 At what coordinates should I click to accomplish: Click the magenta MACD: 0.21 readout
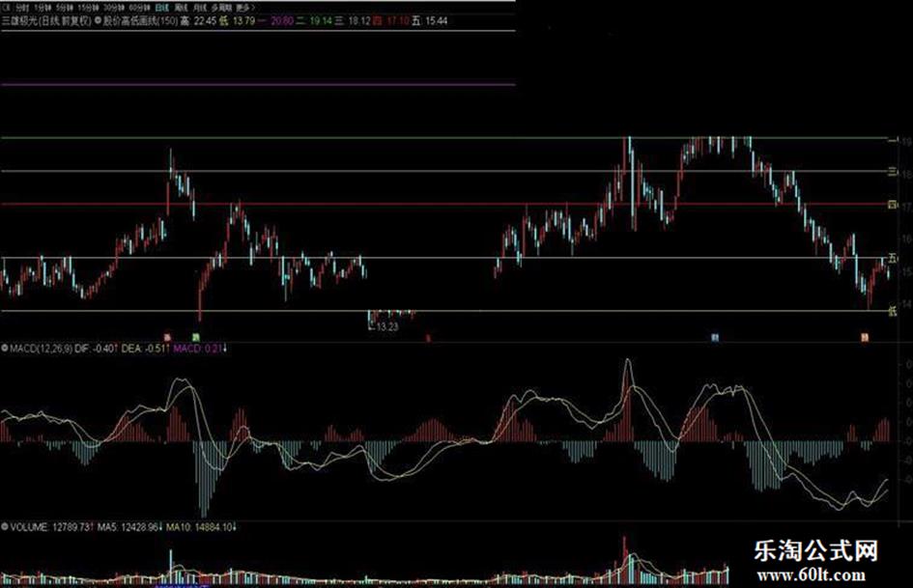point(199,349)
